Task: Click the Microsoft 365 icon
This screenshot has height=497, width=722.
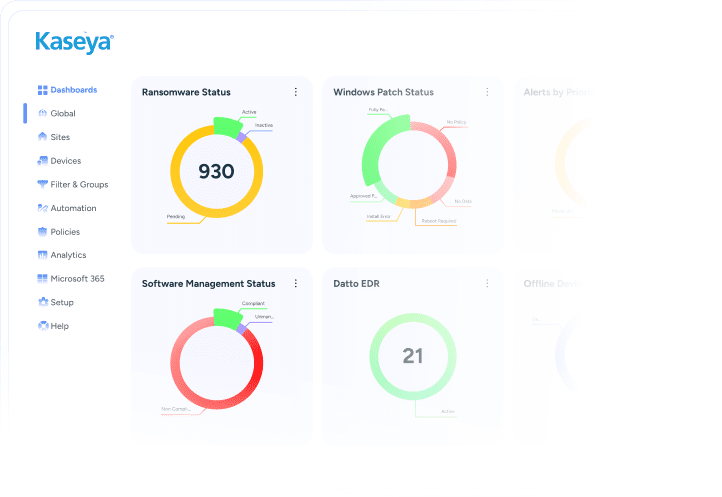Action: point(42,279)
